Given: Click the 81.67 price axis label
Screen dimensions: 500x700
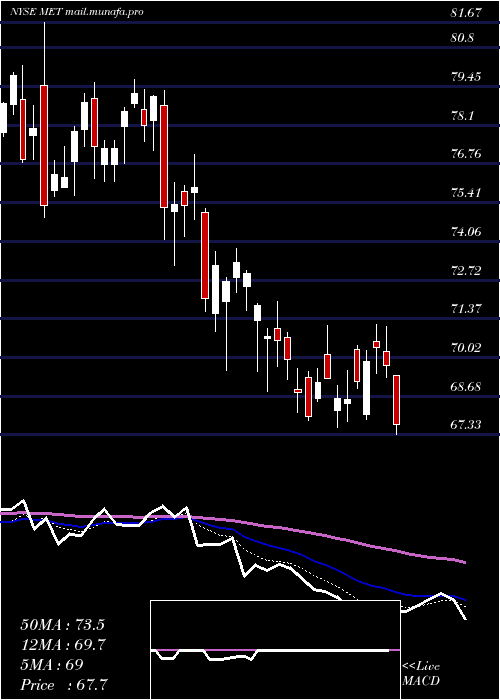Looking at the screenshot, I should tap(467, 13).
